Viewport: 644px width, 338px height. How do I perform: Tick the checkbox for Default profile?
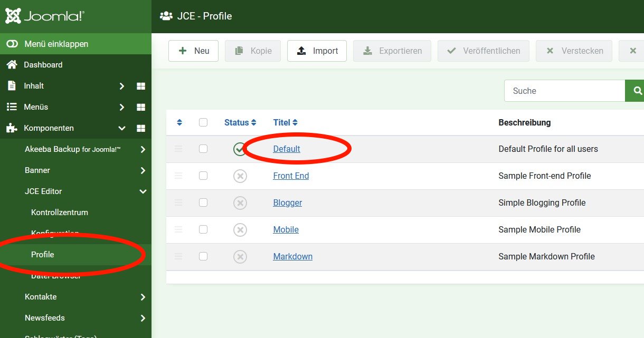[x=203, y=149]
